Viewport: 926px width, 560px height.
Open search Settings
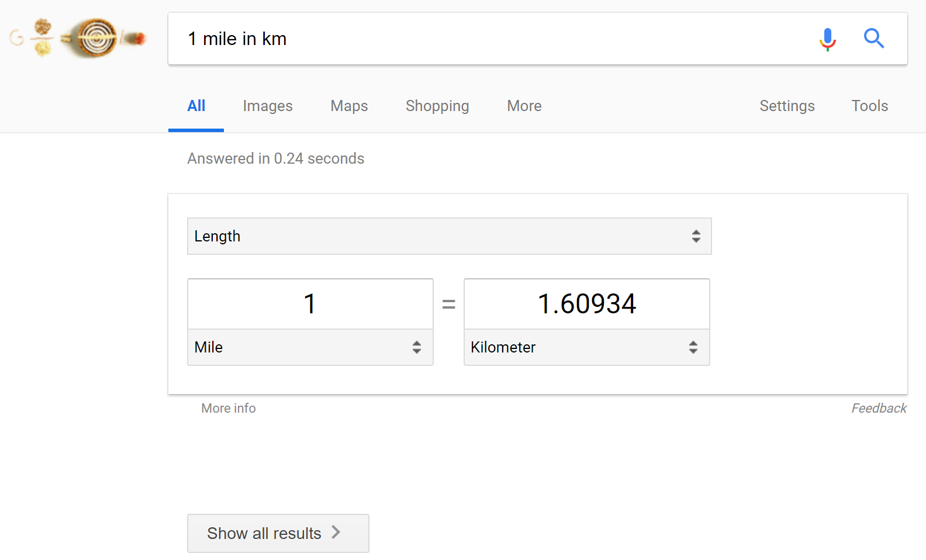(787, 106)
